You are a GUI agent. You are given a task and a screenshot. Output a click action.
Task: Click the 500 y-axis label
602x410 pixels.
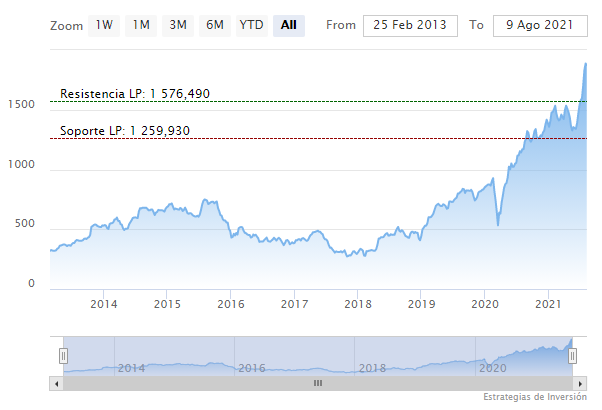tap(25, 223)
